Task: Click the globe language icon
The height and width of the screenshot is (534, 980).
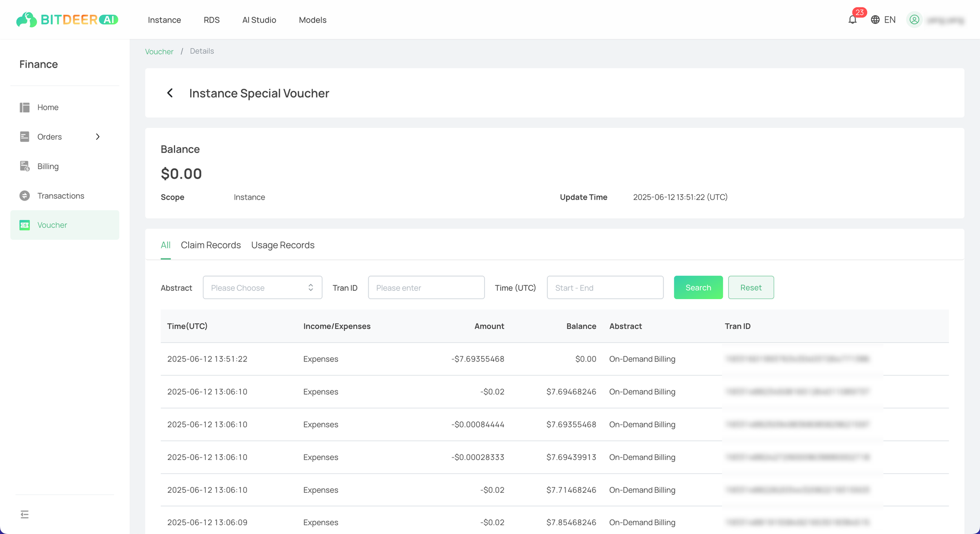Action: coord(875,20)
